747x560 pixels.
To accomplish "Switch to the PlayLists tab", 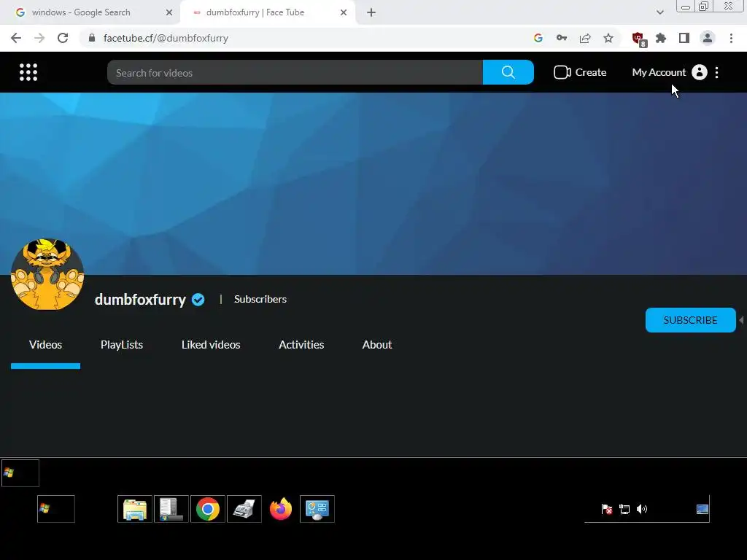I will [122, 345].
